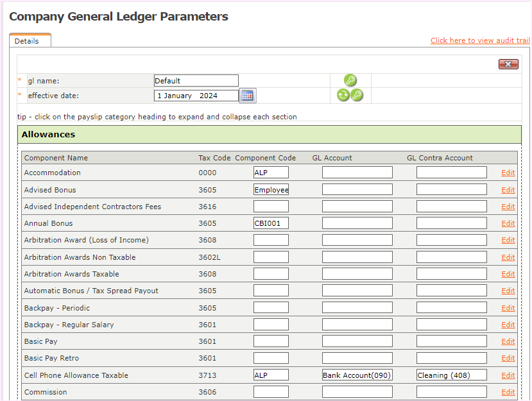Select the Bank Account(090) GL Account field
Screen dimensions: 532x401
(x=357, y=375)
